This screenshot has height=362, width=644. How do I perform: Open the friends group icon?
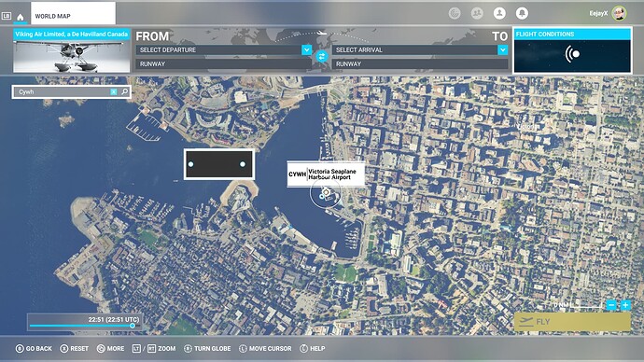point(477,14)
